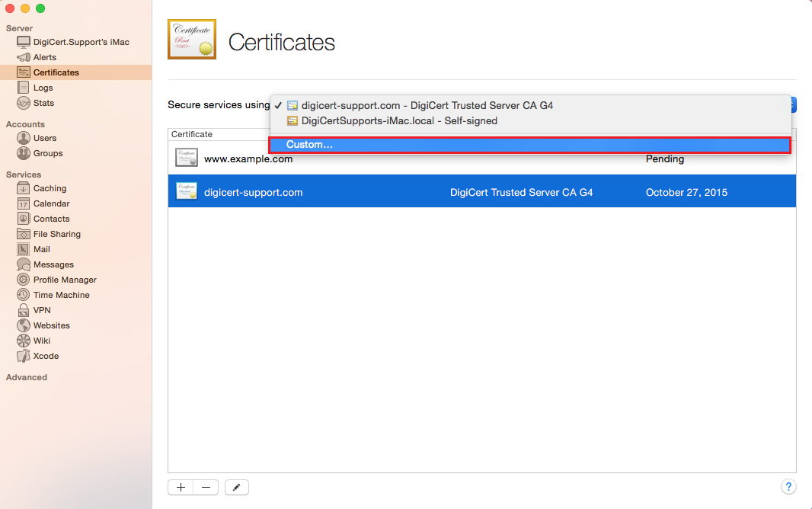Choose DigiCertSupports-iMac.local Self-signed certificate option
The image size is (812, 509).
pyautogui.click(x=399, y=120)
